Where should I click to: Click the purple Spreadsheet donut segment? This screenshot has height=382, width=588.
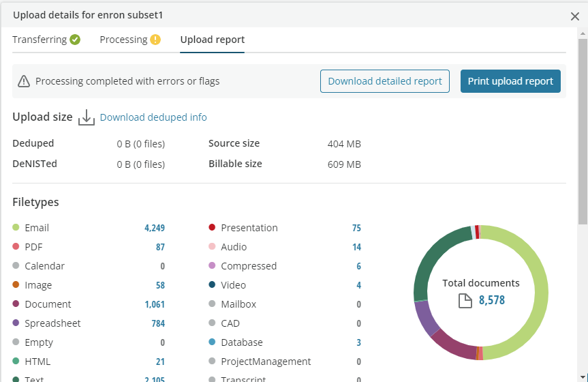pos(425,318)
